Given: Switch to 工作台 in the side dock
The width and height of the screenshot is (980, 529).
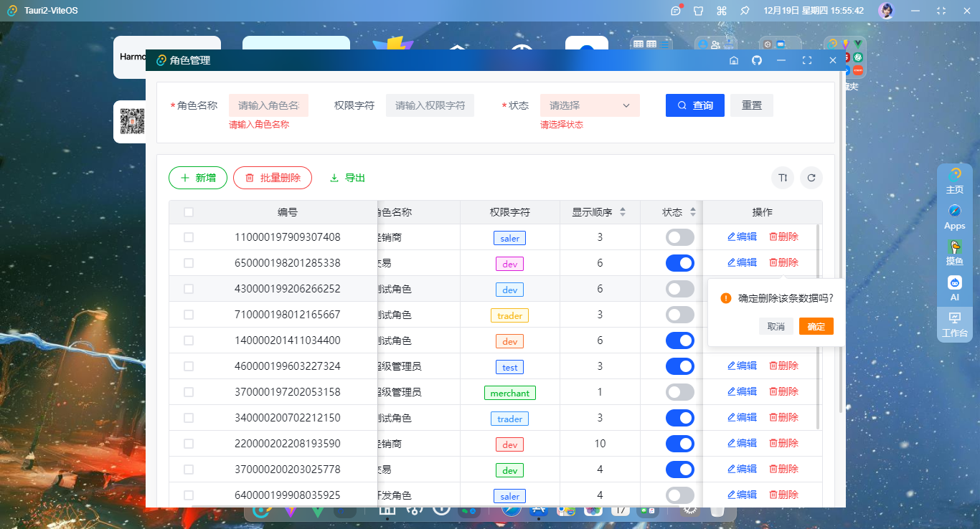Looking at the screenshot, I should pyautogui.click(x=954, y=325).
